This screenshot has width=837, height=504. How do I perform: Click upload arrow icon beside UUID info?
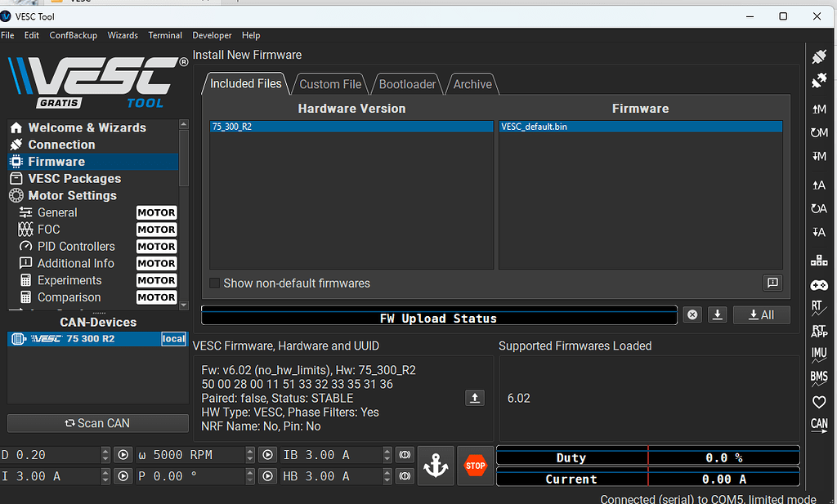click(x=475, y=398)
